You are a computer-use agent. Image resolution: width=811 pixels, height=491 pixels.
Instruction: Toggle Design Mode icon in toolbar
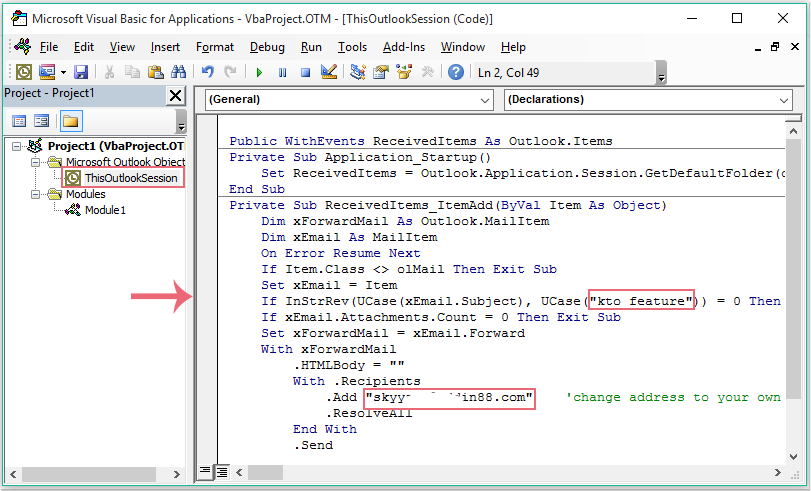coord(329,72)
